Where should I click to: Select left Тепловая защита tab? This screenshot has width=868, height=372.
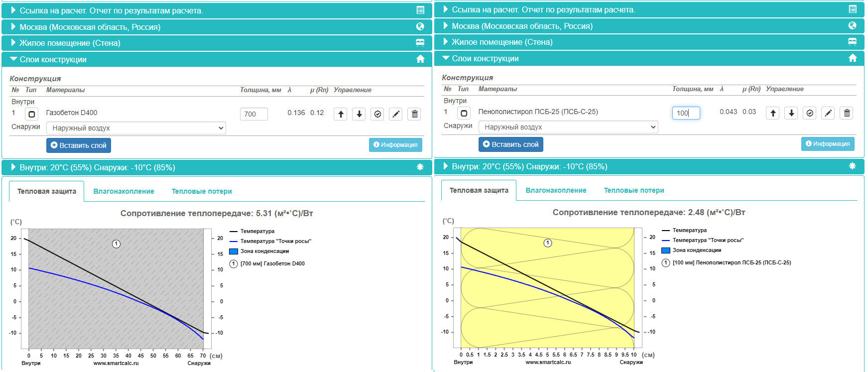click(x=47, y=191)
